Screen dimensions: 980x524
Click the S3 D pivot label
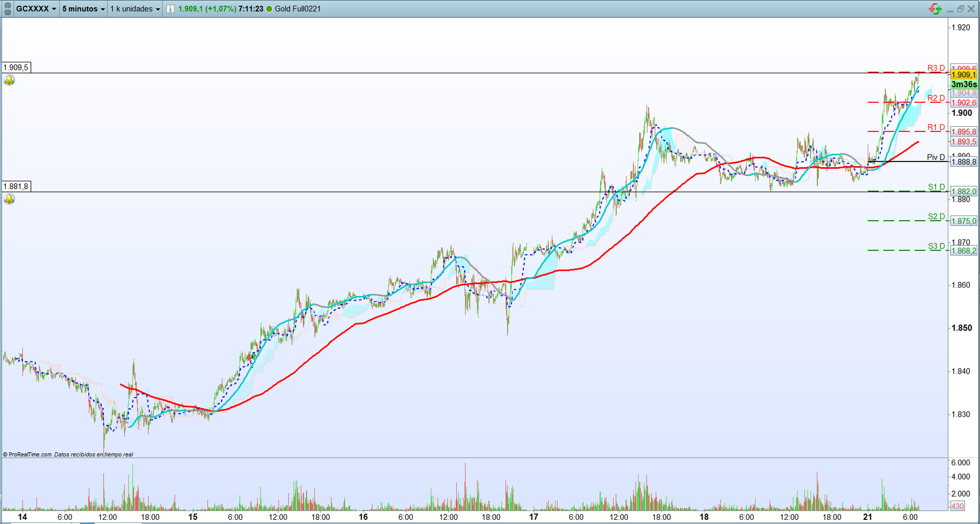point(936,246)
